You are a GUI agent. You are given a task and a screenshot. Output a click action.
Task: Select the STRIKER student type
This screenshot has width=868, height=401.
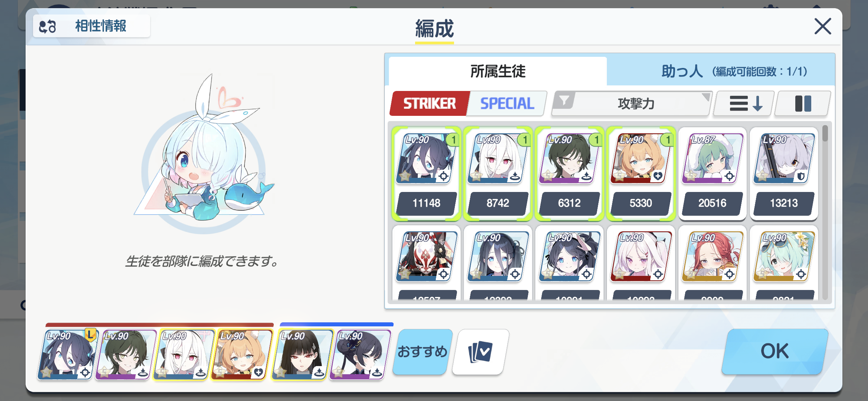pos(430,104)
